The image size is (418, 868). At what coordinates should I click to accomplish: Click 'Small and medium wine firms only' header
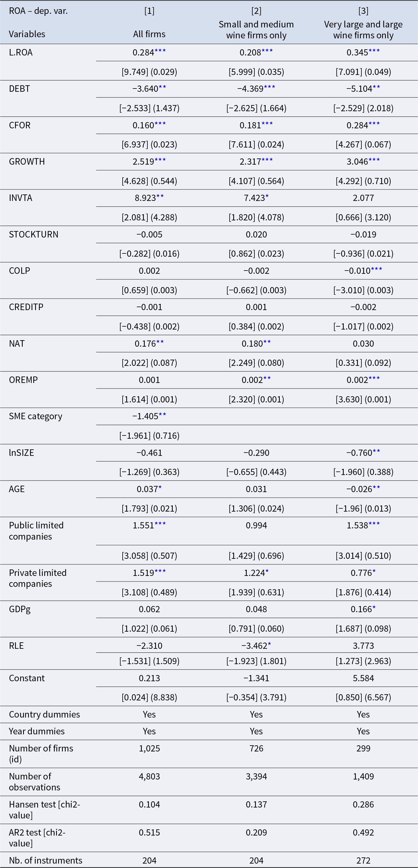(256, 30)
